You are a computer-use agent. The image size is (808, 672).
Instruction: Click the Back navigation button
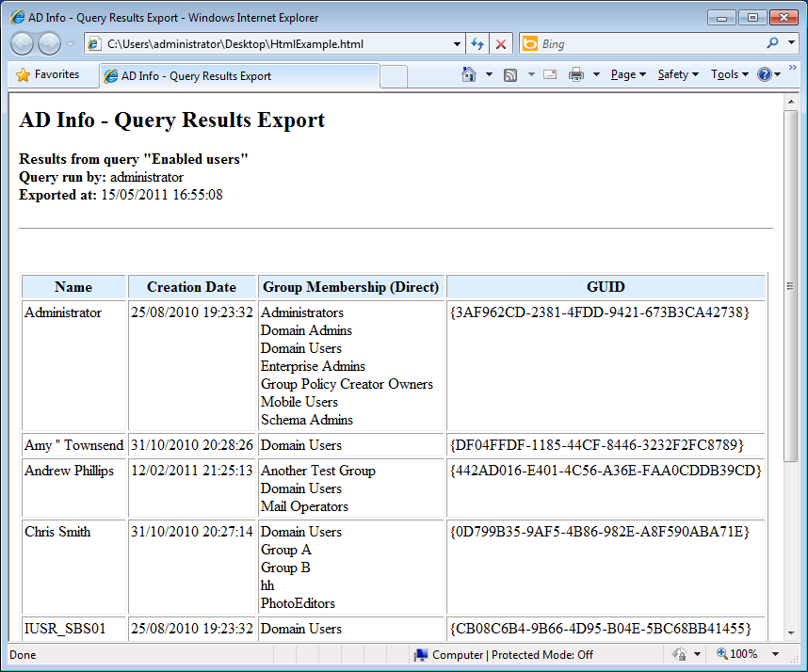24,43
